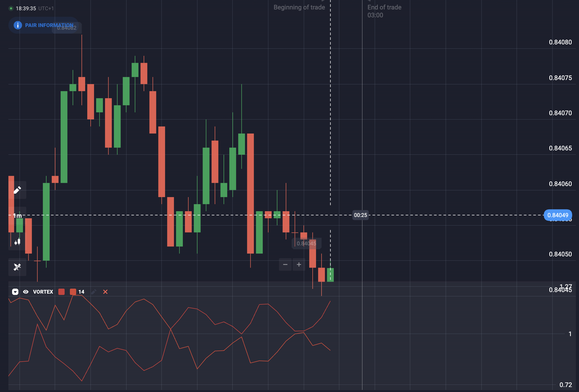Click the VORTEX indicator name label
Screen dimensions: 579x392
(43, 292)
